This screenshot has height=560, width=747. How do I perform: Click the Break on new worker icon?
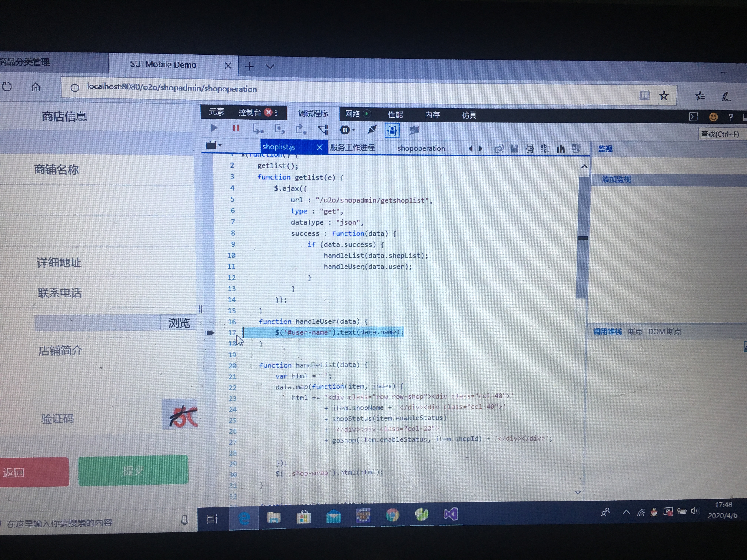323,130
